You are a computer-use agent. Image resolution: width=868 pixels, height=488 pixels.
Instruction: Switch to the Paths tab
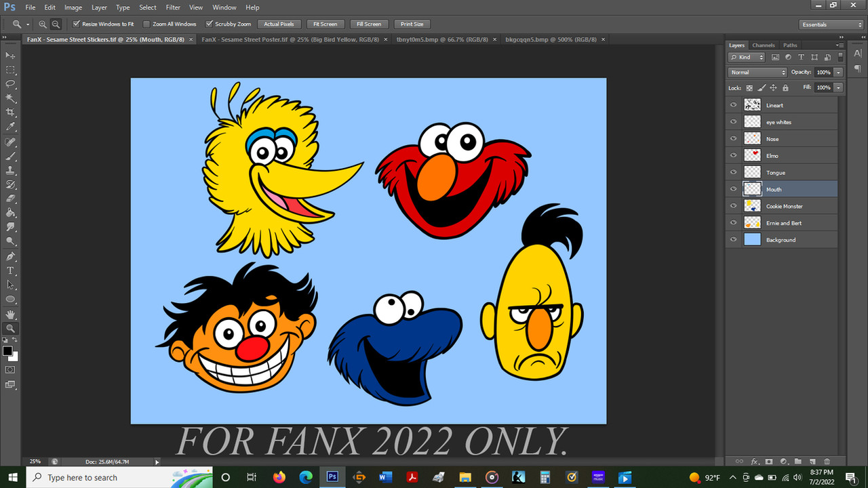tap(790, 45)
